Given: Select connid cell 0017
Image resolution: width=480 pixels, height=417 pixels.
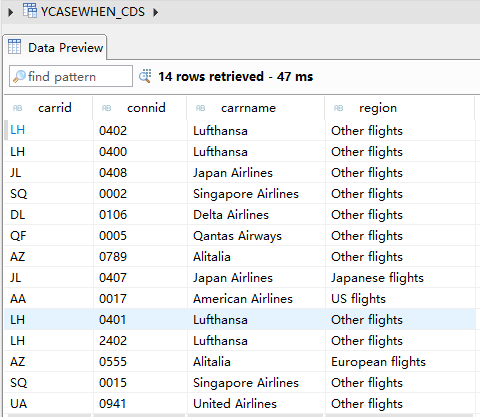Looking at the screenshot, I should (x=140, y=299).
